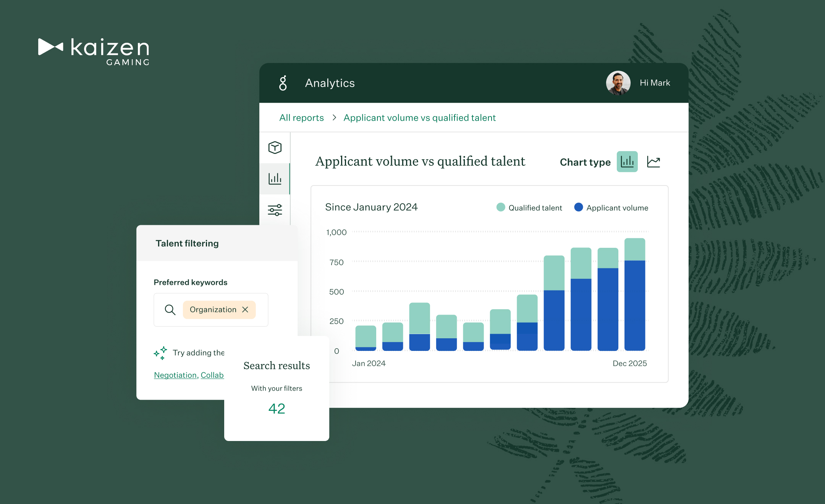Click the Applicant volume vs qualified talent breadcrumb

tap(419, 118)
